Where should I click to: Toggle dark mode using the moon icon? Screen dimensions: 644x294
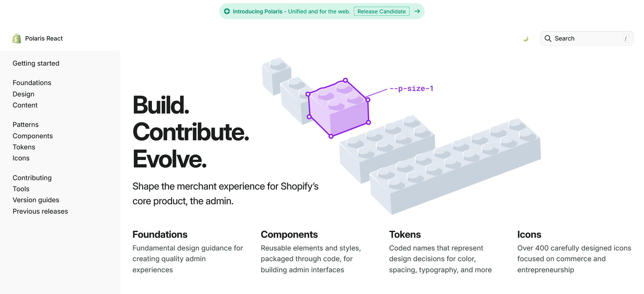coord(526,38)
